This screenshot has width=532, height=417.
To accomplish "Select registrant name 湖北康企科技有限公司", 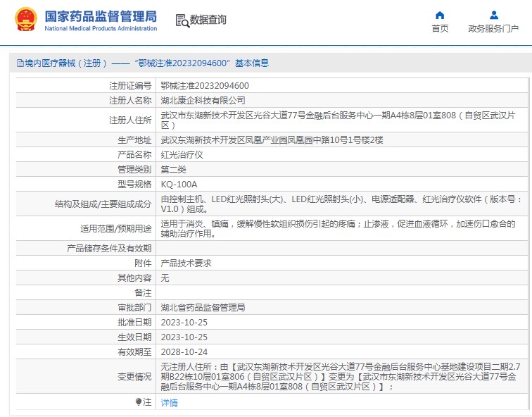I will coord(203,101).
